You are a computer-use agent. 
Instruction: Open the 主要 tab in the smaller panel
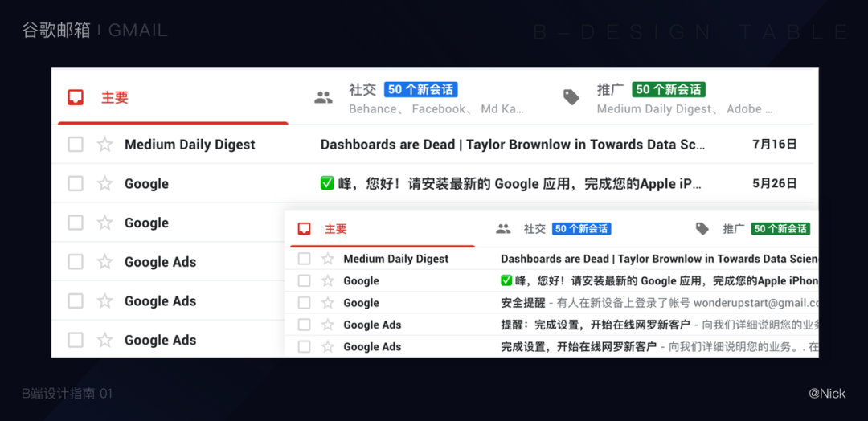[x=383, y=228]
